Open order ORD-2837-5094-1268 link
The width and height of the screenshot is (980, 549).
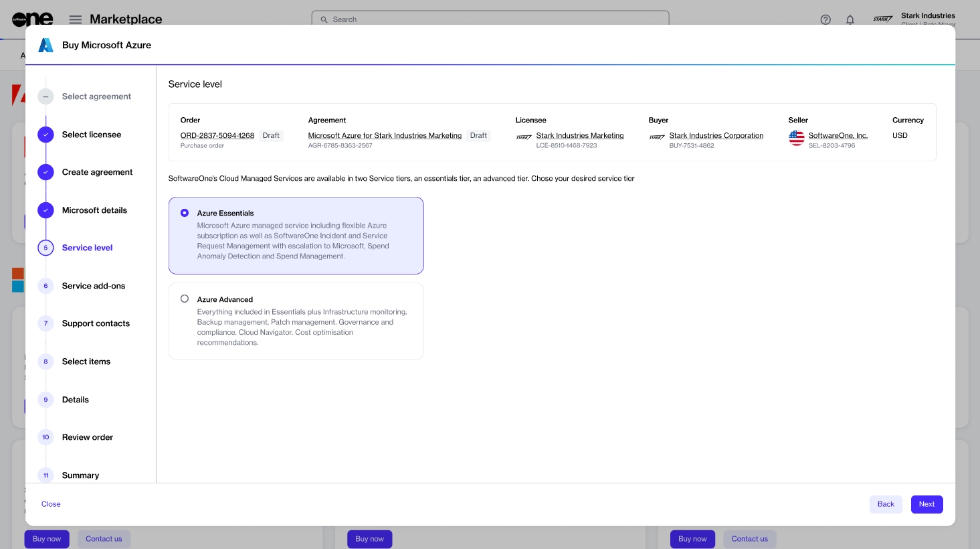pos(217,135)
